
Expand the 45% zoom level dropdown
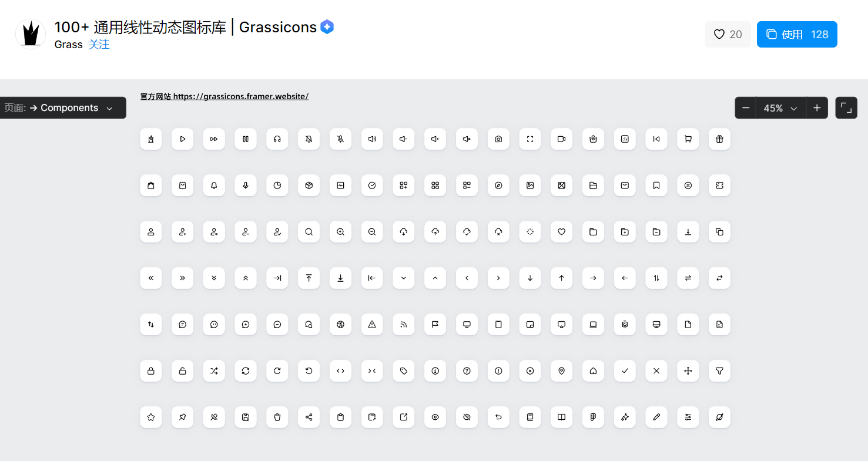coord(780,108)
